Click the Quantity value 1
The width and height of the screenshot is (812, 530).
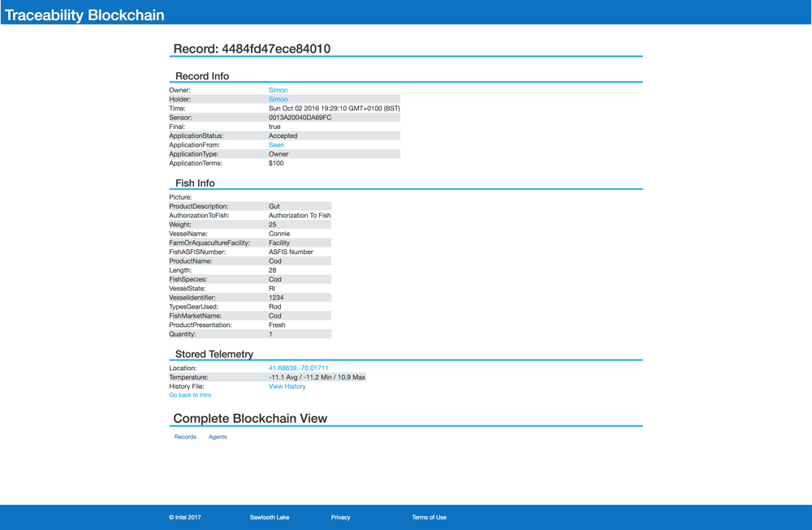coord(270,334)
